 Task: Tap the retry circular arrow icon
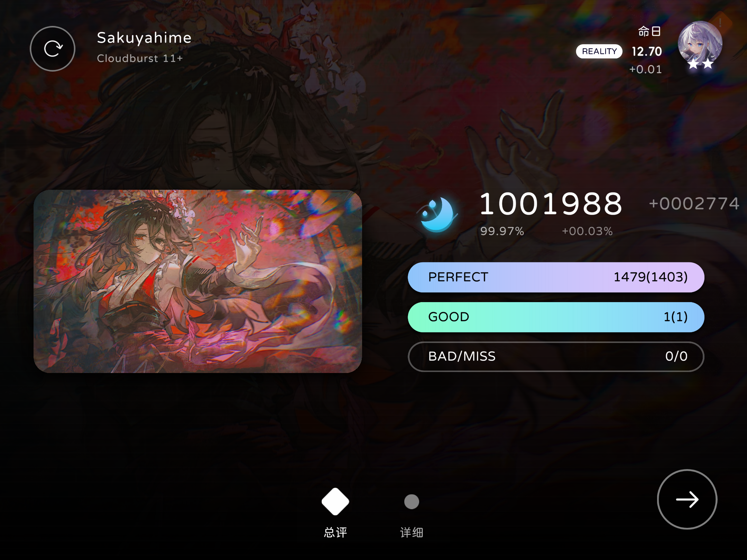point(53,49)
